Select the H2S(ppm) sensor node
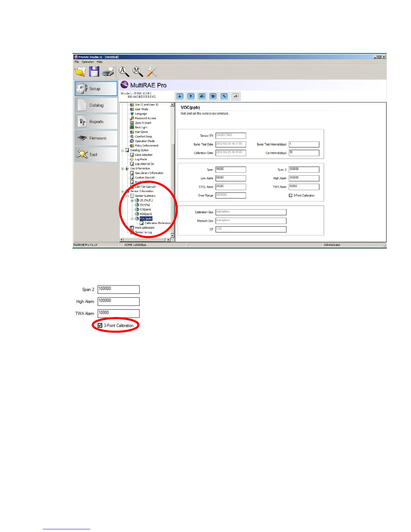411x532 pixels. [146, 214]
